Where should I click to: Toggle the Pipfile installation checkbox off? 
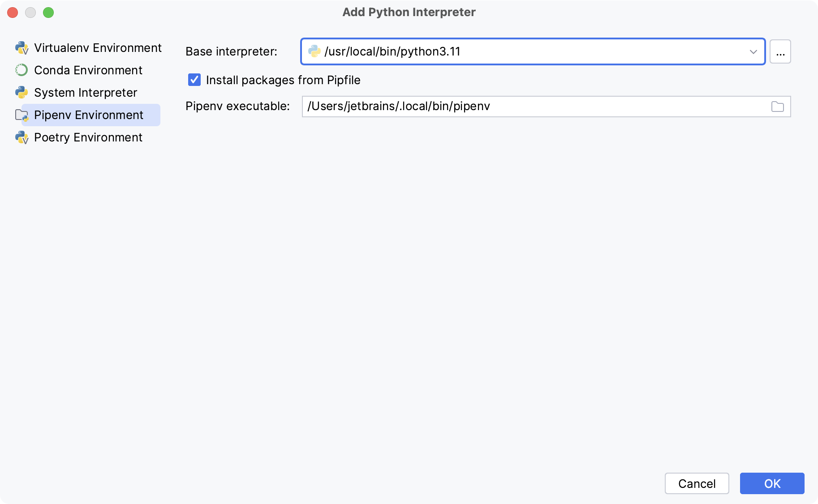point(194,80)
